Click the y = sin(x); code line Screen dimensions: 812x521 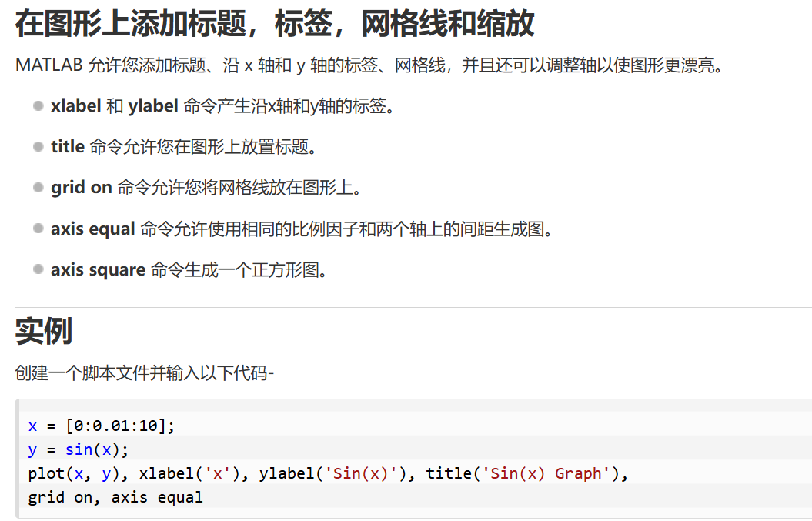[79, 449]
